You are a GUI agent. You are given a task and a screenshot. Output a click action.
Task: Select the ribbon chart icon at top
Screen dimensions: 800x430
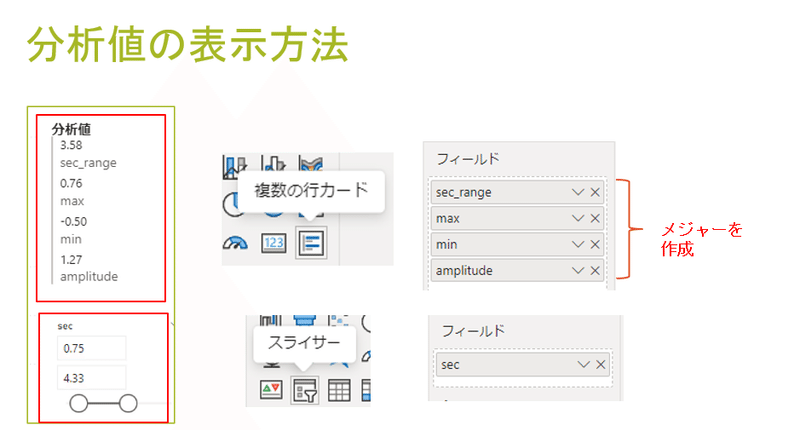pos(311,166)
